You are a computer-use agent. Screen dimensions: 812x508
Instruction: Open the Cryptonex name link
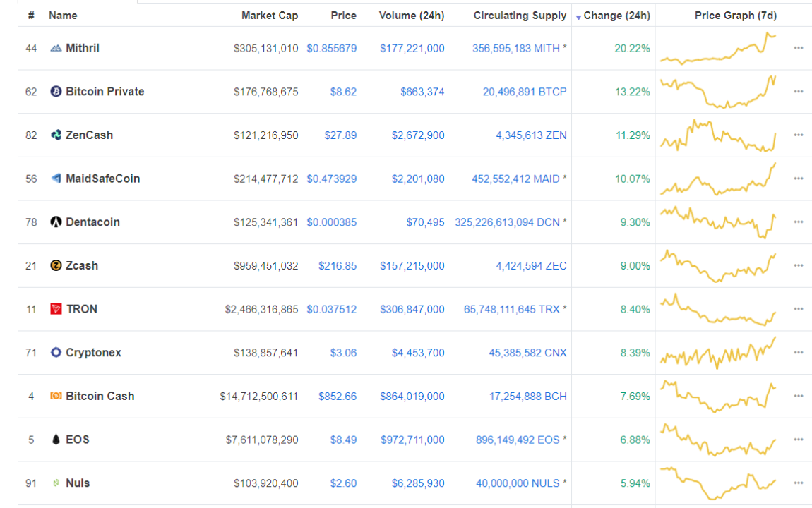[x=93, y=352]
